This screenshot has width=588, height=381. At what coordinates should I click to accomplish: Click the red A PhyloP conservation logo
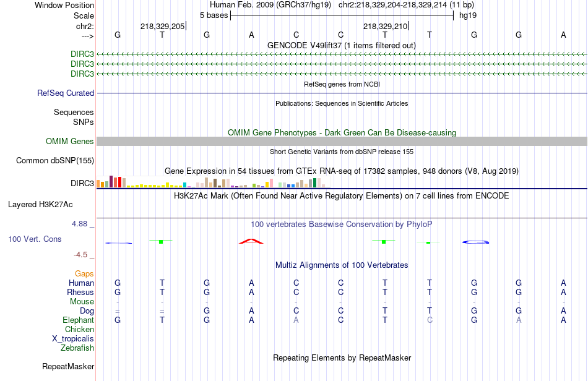point(251,241)
